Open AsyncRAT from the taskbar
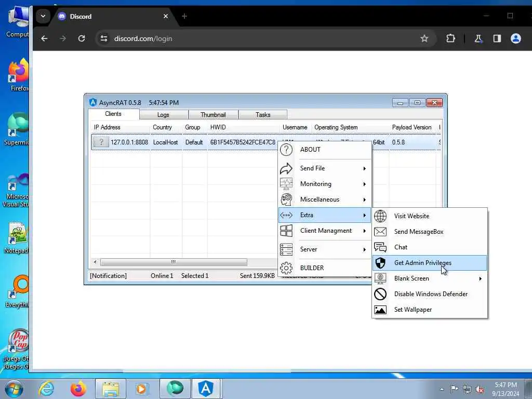Viewport: 532px width, 399px height. coord(206,389)
